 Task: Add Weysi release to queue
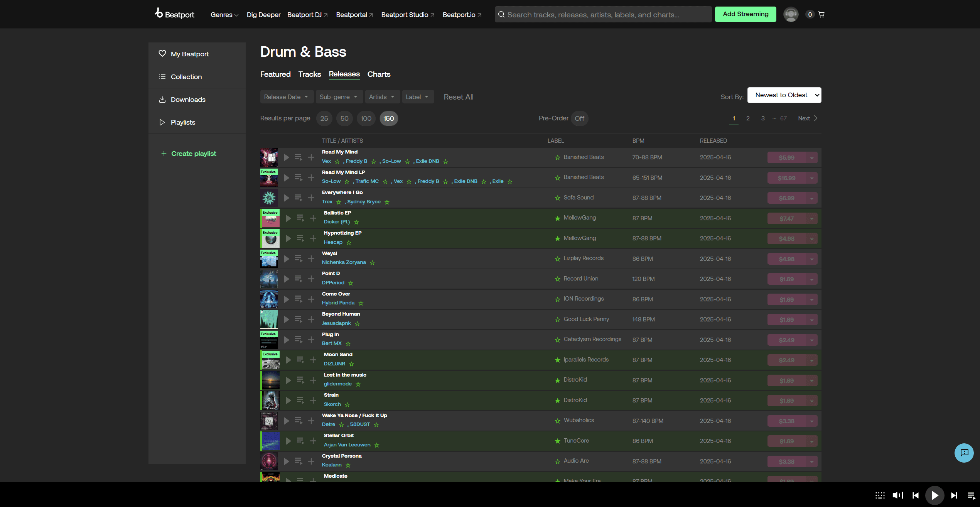pos(299,259)
